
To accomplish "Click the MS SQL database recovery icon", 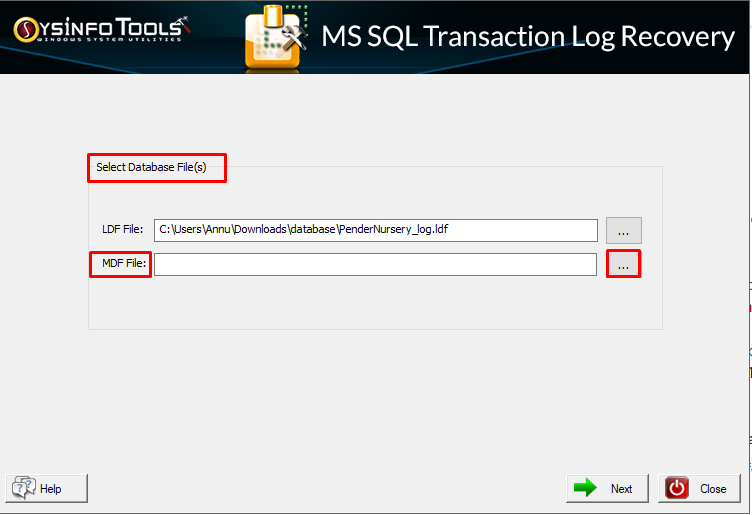I will (x=276, y=38).
